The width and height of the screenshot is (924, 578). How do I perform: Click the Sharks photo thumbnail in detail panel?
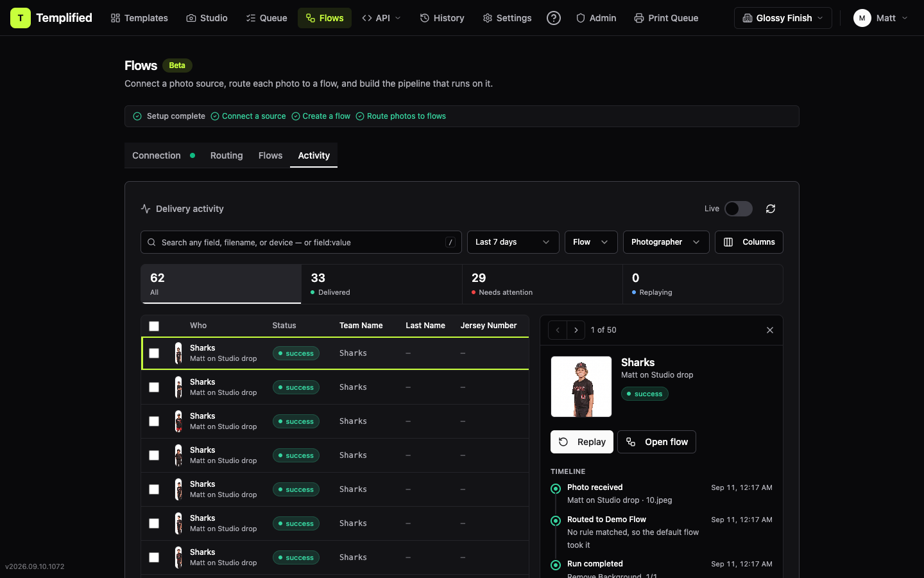tap(581, 387)
